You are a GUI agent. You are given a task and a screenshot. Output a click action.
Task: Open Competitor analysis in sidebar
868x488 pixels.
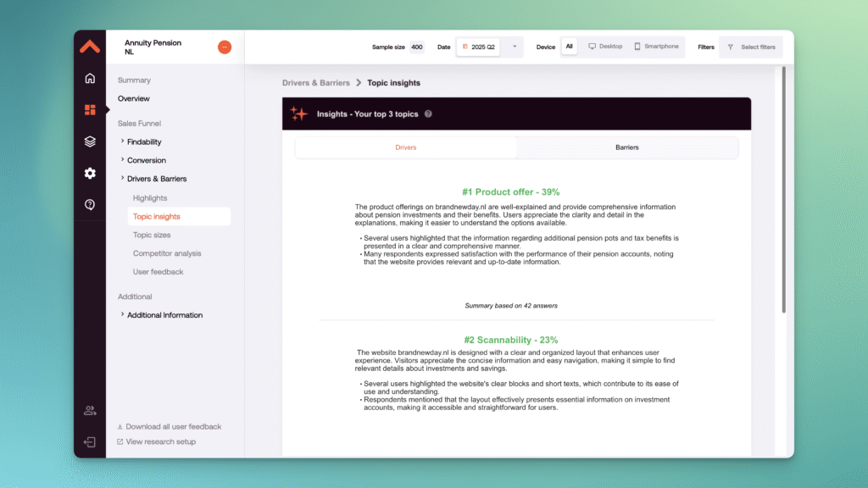point(167,253)
